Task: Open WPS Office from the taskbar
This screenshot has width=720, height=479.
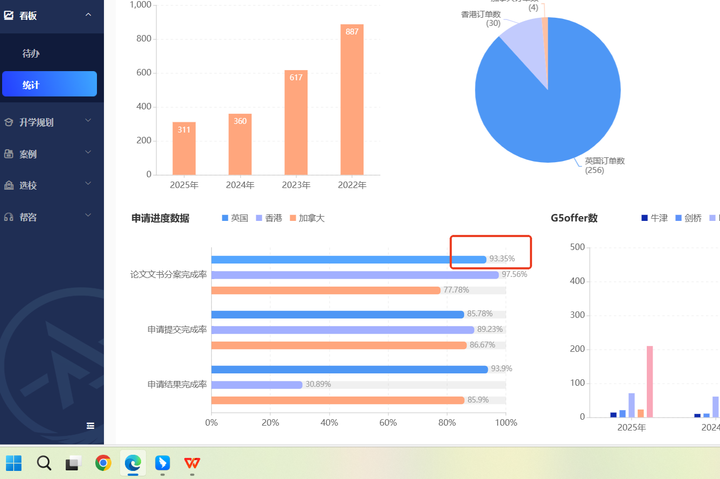Action: click(x=190, y=463)
